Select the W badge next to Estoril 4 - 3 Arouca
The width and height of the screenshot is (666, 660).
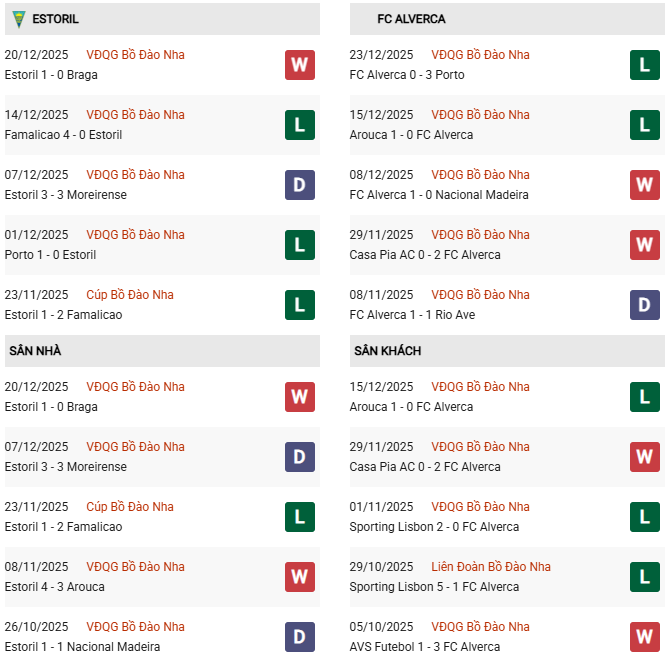coord(300,577)
